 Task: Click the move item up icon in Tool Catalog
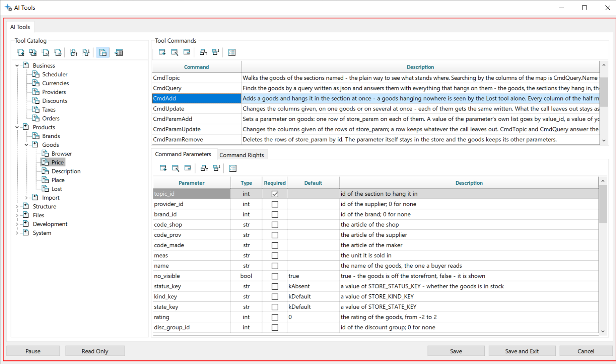(x=74, y=52)
